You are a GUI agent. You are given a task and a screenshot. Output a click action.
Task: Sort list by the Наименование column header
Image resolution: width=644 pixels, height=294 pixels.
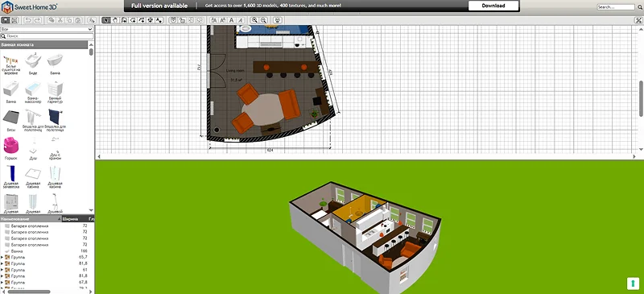31,219
